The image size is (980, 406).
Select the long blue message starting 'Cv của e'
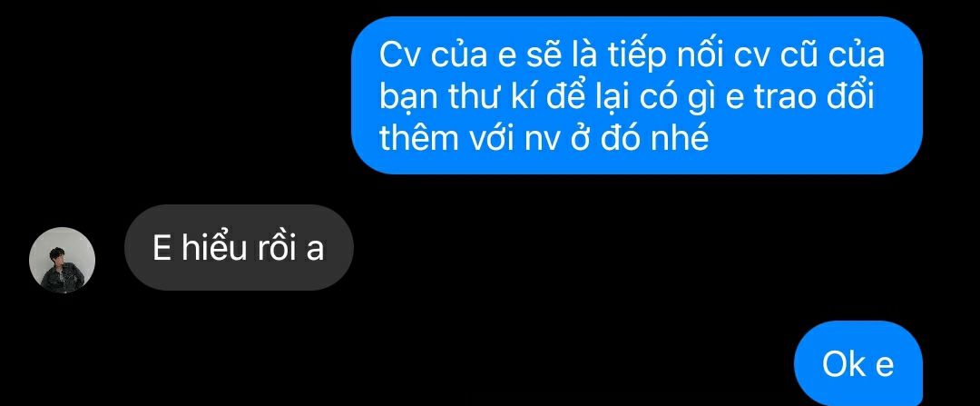637,95
